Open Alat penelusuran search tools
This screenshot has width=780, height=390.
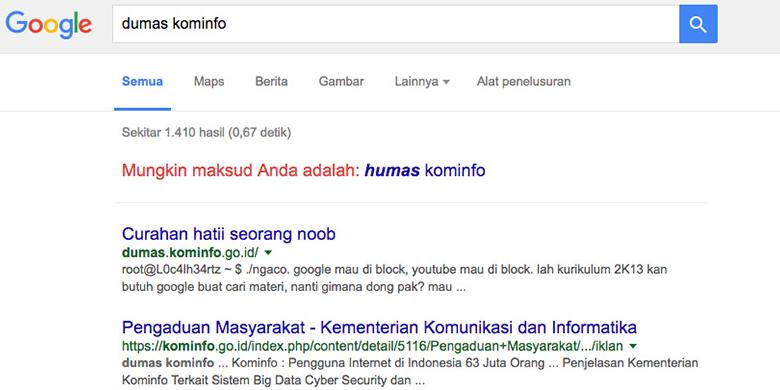tap(523, 82)
